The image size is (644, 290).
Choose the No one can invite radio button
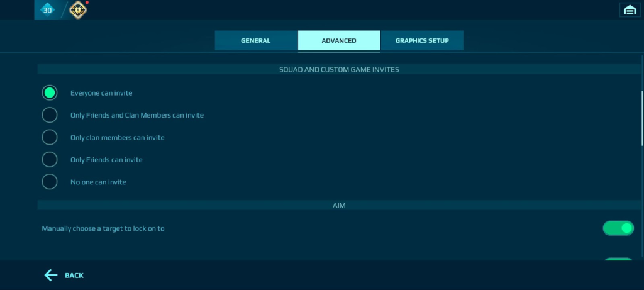coord(50,182)
